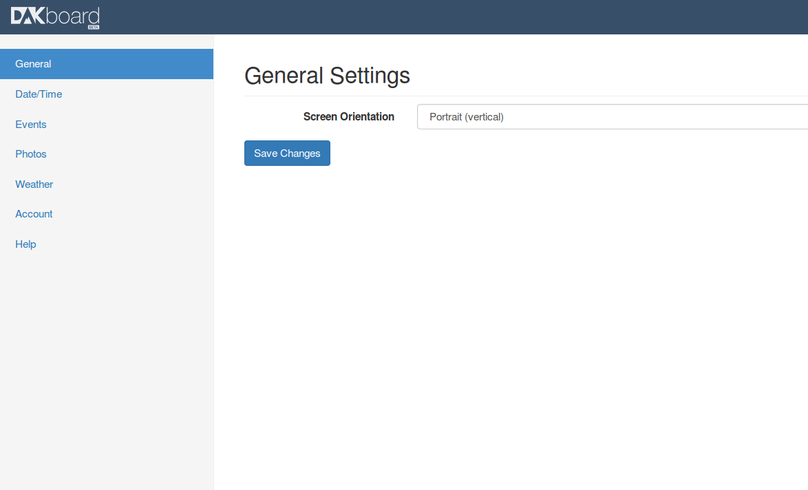The height and width of the screenshot is (490, 808).
Task: Click the 'Portrait (vertical)' selected value
Action: click(x=467, y=117)
